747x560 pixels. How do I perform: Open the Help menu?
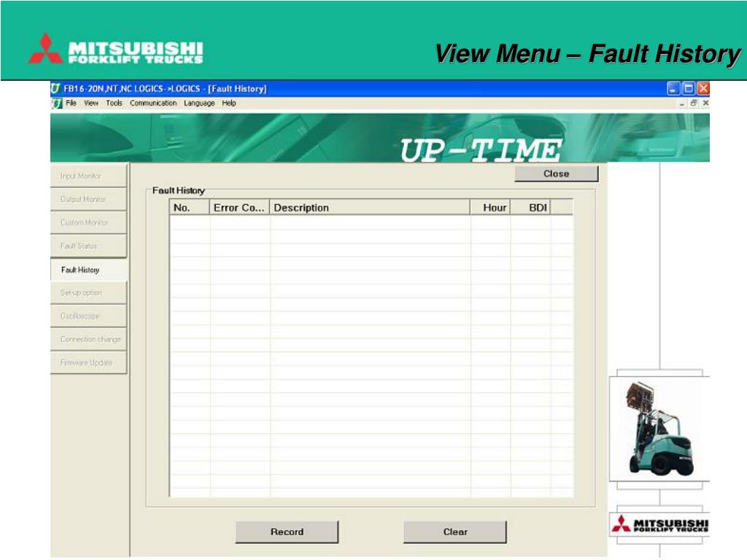(228, 103)
